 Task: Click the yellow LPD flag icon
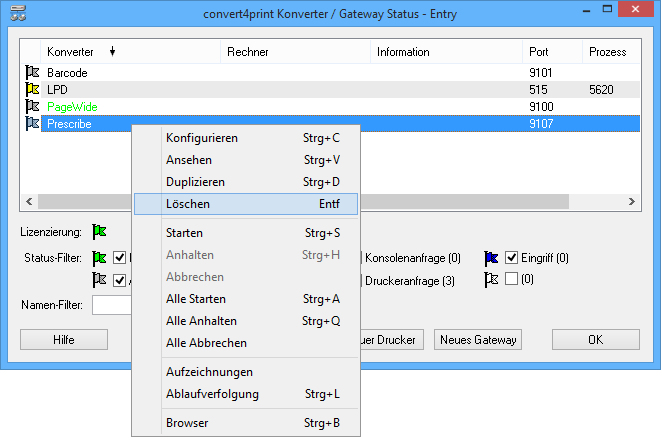[x=32, y=89]
